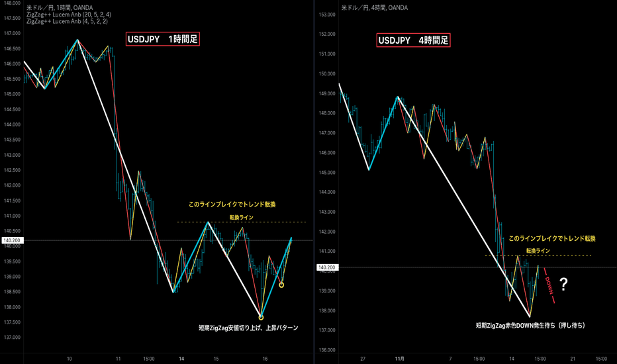The width and height of the screenshot is (617, 364).
Task: Click the 153.000 price on 4-hour axis
Action: tap(327, 15)
